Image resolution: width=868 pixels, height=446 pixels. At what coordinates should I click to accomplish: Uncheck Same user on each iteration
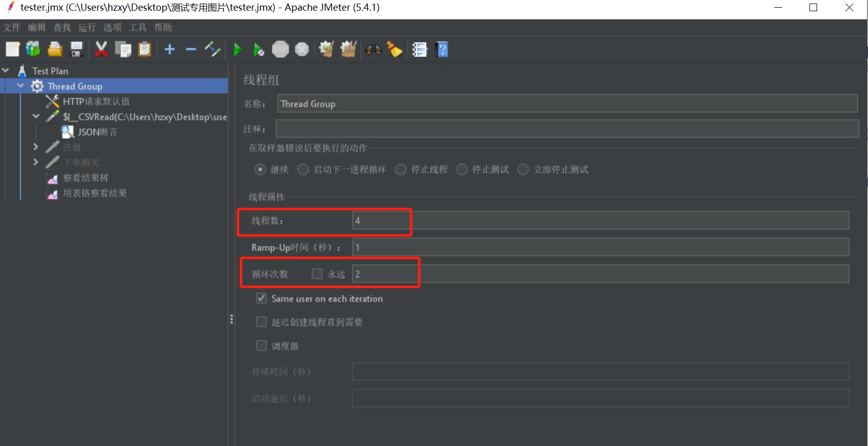click(261, 298)
